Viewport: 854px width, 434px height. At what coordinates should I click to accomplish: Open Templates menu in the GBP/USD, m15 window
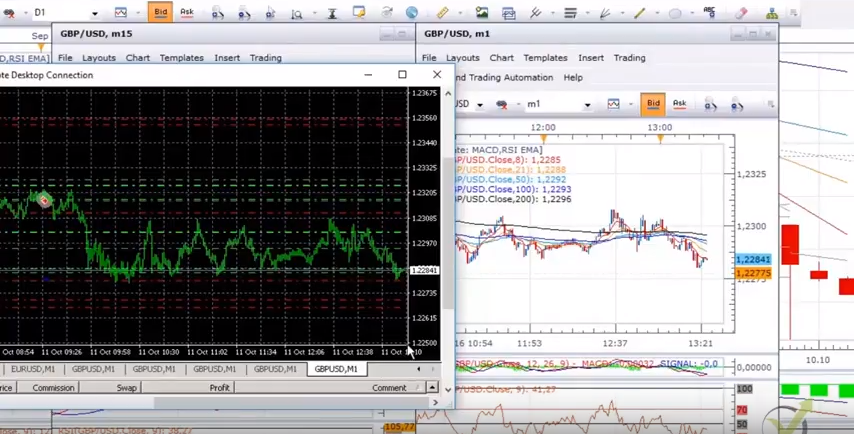tap(181, 58)
